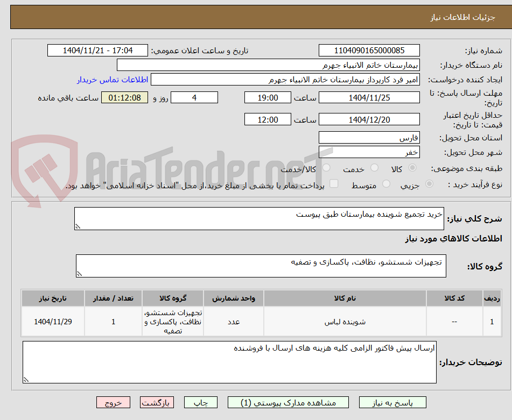This screenshot has width=512, height=420.
Task: Click the خروج exit button
Action: click(113, 402)
